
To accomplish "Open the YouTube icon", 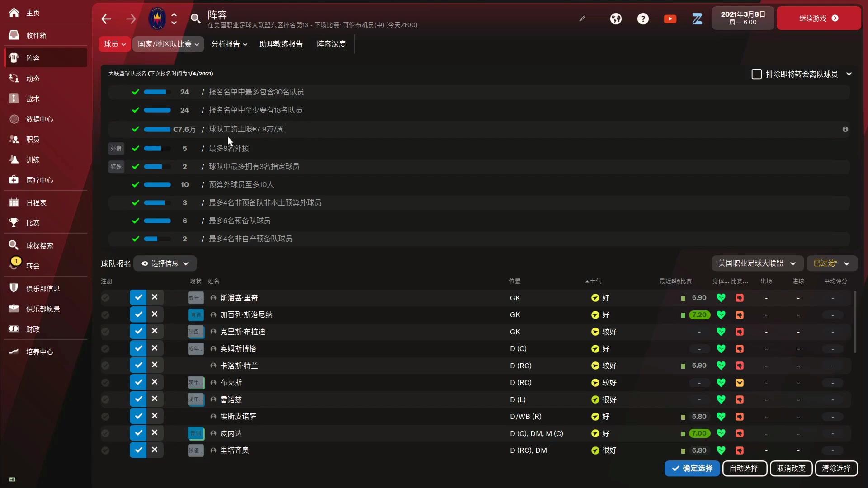I will (670, 19).
